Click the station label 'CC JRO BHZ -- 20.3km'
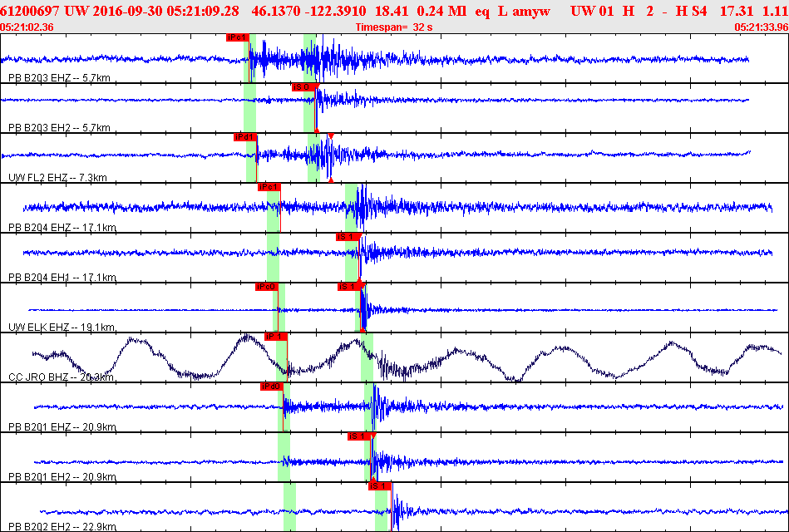The height and width of the screenshot is (532, 789). pyautogui.click(x=62, y=377)
